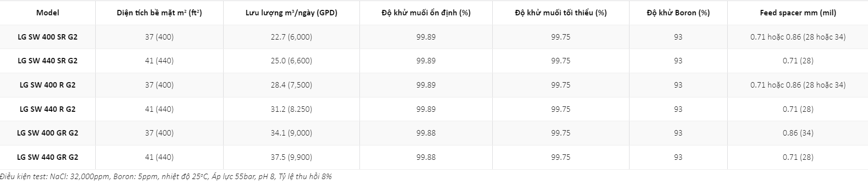The width and height of the screenshot is (868, 188).
Task: Click the Độ khử muối tối thiểu header
Action: coord(560,13)
